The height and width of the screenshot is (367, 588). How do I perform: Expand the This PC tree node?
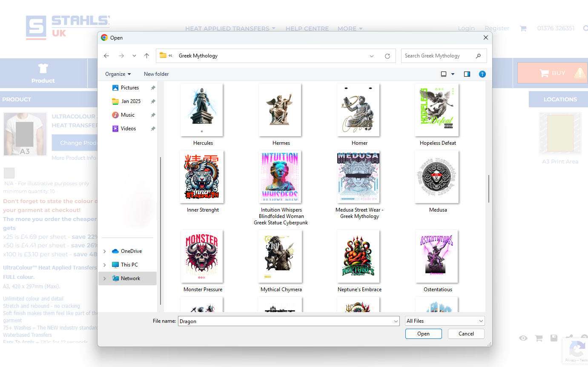tap(105, 265)
